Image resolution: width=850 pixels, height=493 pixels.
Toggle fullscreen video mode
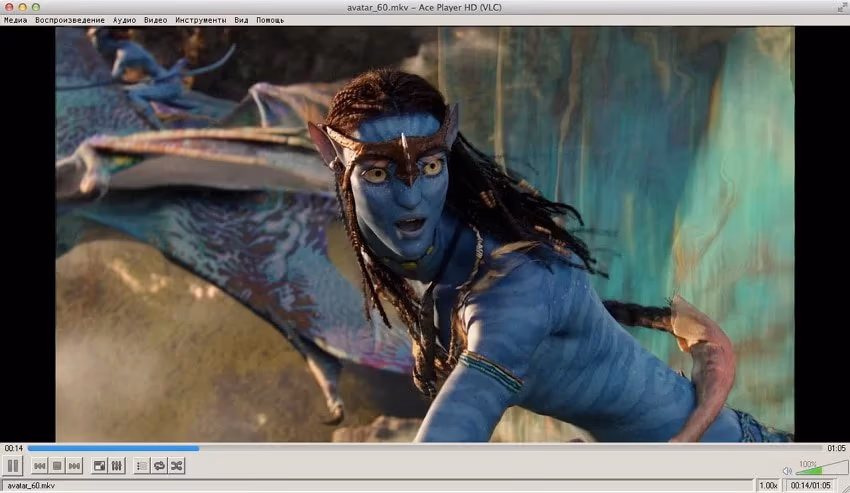click(99, 466)
